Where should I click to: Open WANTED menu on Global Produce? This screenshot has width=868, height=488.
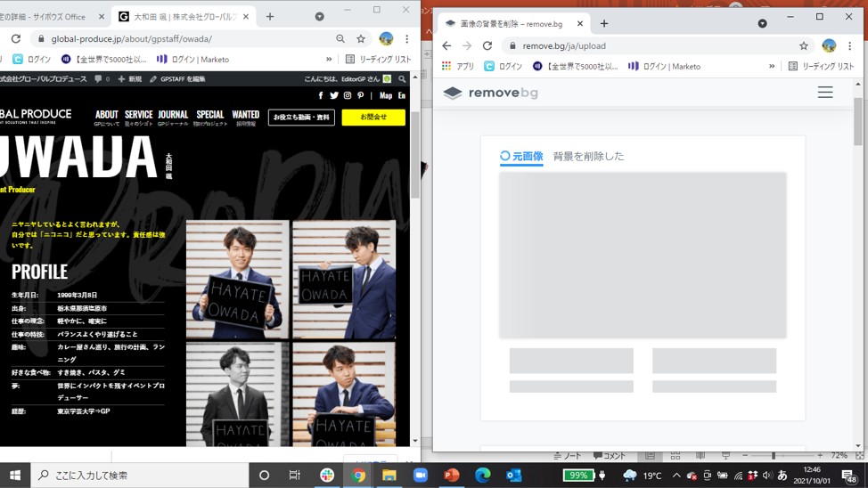[x=245, y=118]
